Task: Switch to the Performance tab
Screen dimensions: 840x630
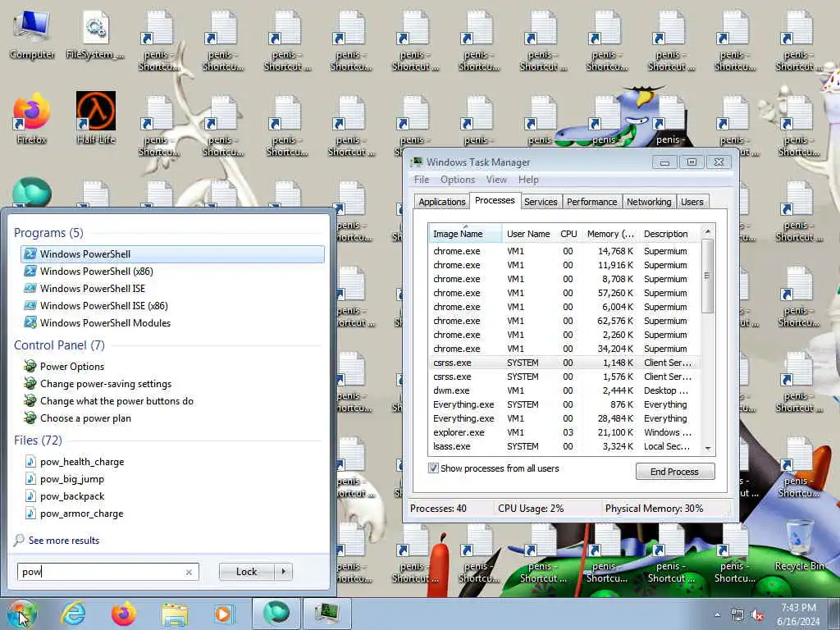Action: click(x=592, y=202)
